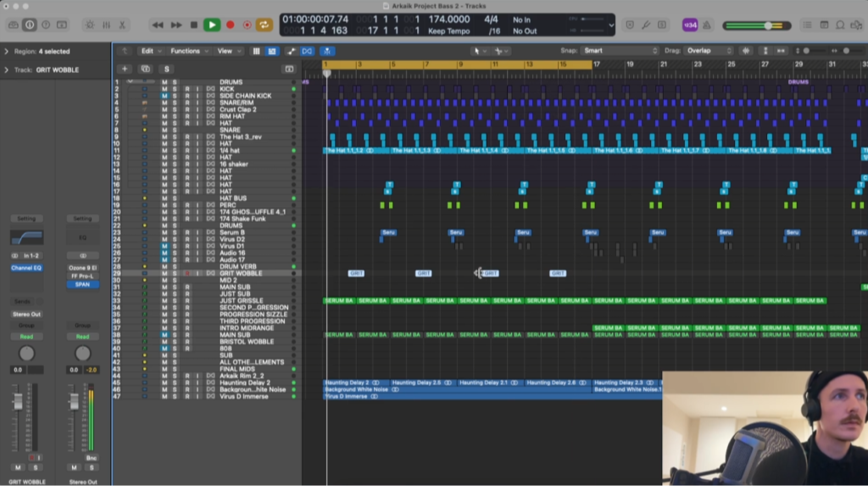Screen dimensions: 868x486
Task: Select the Haunting Delay 2 region
Action: click(356, 383)
